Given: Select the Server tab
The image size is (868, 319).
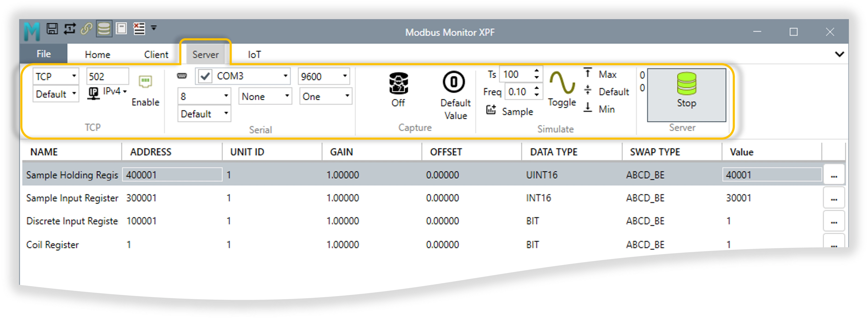Looking at the screenshot, I should (205, 55).
